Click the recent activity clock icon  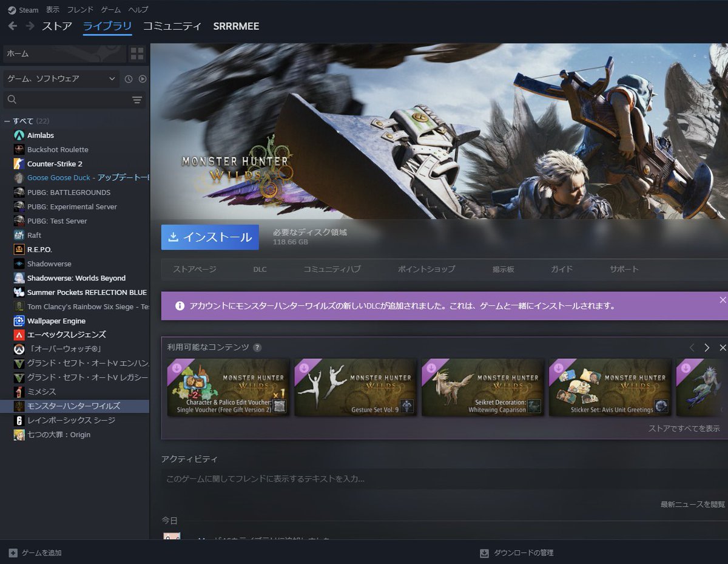pos(129,79)
